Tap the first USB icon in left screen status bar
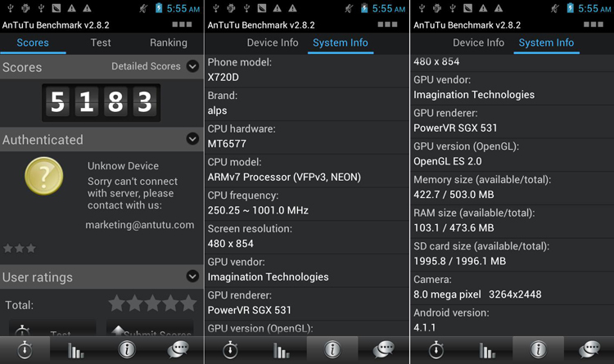 [x=10, y=8]
